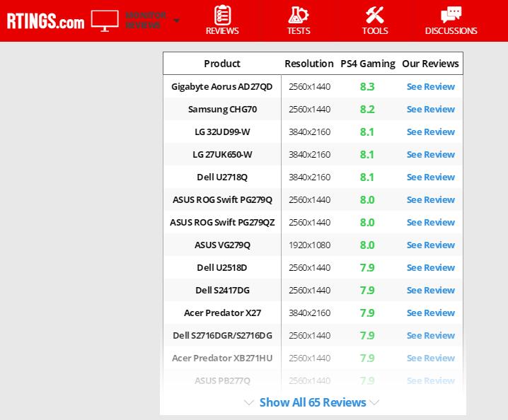
Task: Click product name Acer Predator X27
Action: pos(222,313)
